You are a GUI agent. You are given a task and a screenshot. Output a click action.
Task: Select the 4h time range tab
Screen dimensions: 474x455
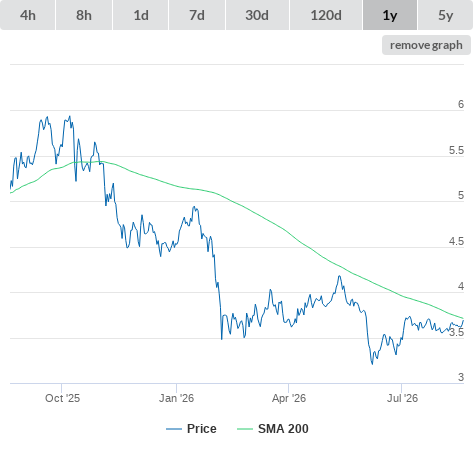[28, 15]
